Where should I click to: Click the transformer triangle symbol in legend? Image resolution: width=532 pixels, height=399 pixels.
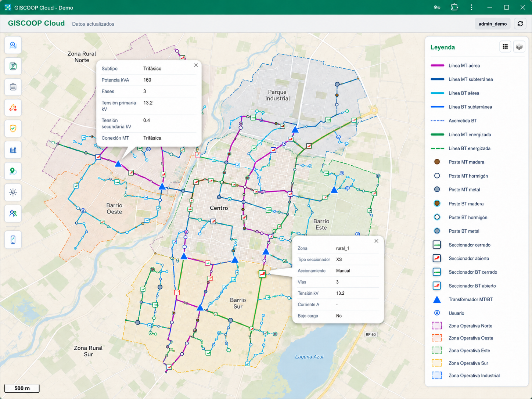coord(437,299)
